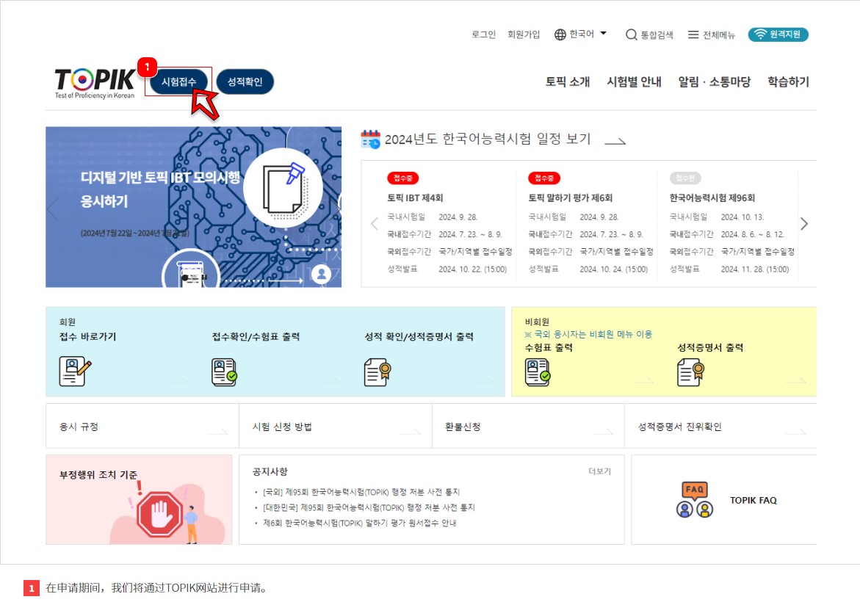The image size is (860, 616).
Task: Click the 접수확인/수험표 출력 icon
Action: click(x=224, y=372)
